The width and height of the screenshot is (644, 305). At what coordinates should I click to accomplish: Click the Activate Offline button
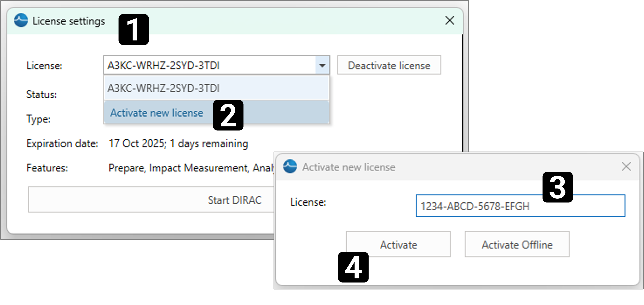click(x=517, y=244)
